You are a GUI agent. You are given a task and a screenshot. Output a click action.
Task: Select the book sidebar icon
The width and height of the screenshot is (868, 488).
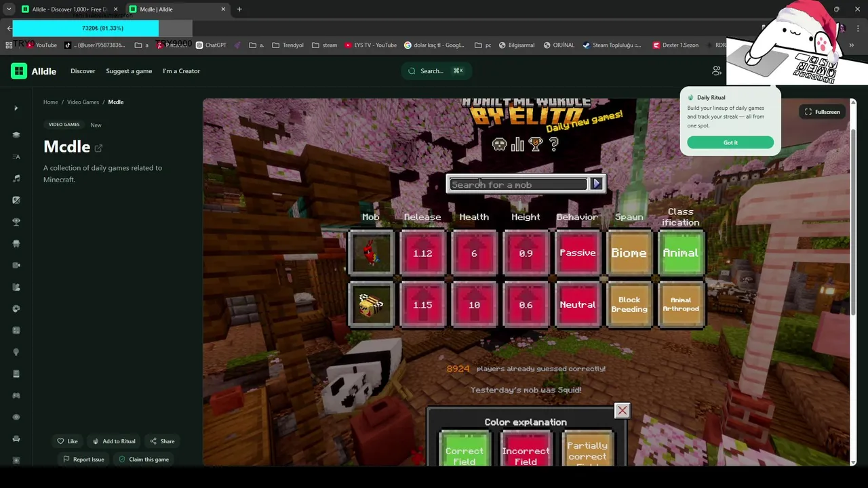click(16, 373)
